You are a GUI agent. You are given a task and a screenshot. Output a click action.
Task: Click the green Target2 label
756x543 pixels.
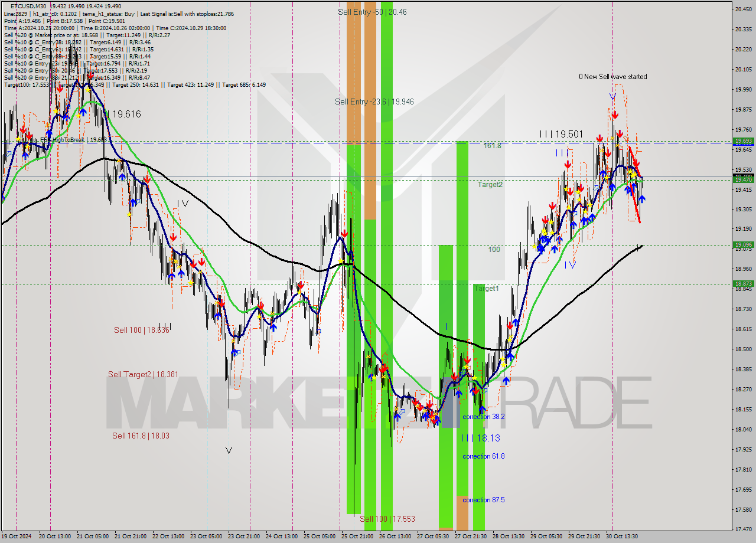490,185
